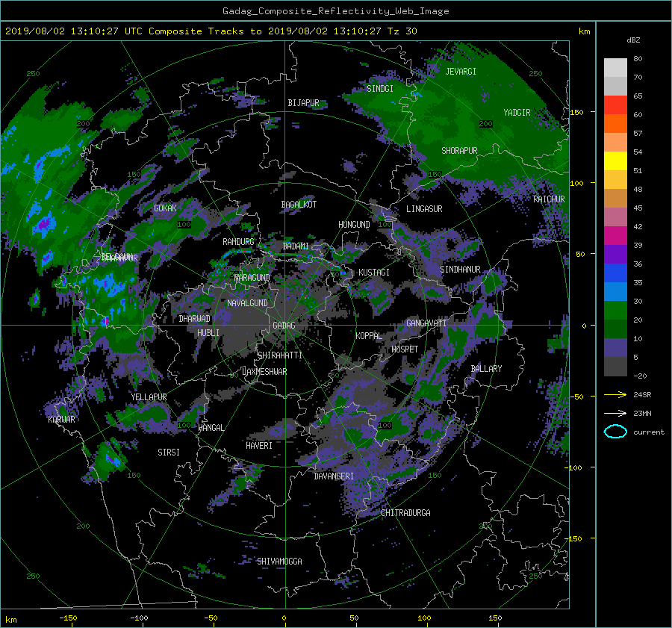This screenshot has height=628, width=672.
Task: Click the SHORAPUR label
Action: click(459, 151)
